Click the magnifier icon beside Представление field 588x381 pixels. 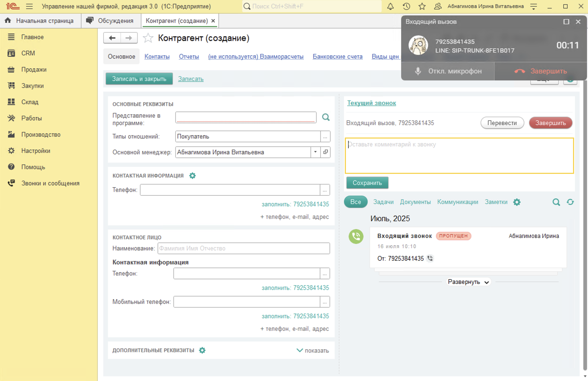(326, 118)
